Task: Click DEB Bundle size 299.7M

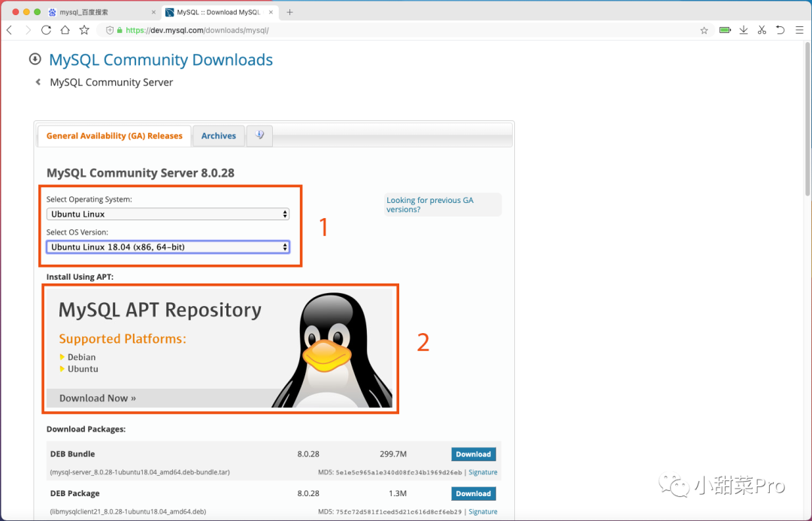Action: pos(393,453)
